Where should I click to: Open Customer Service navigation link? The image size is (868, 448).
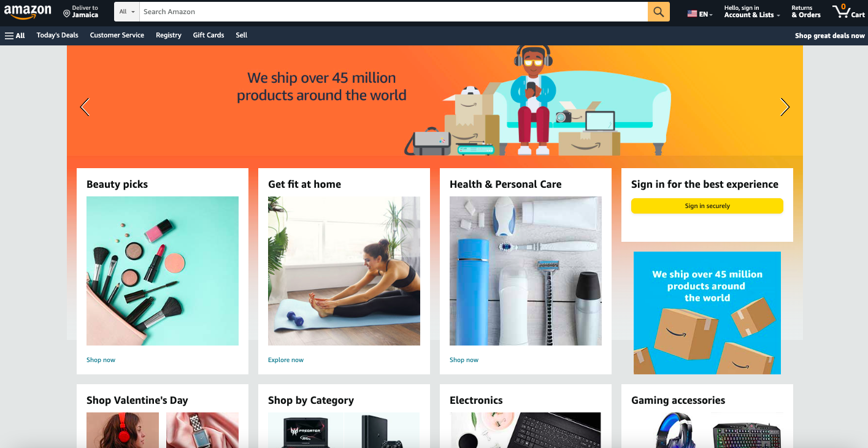point(117,35)
